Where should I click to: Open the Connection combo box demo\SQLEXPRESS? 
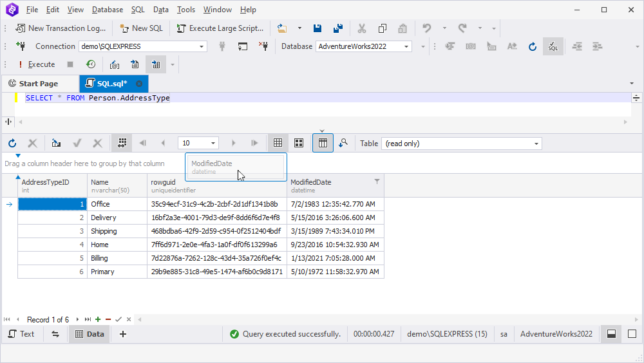(142, 46)
